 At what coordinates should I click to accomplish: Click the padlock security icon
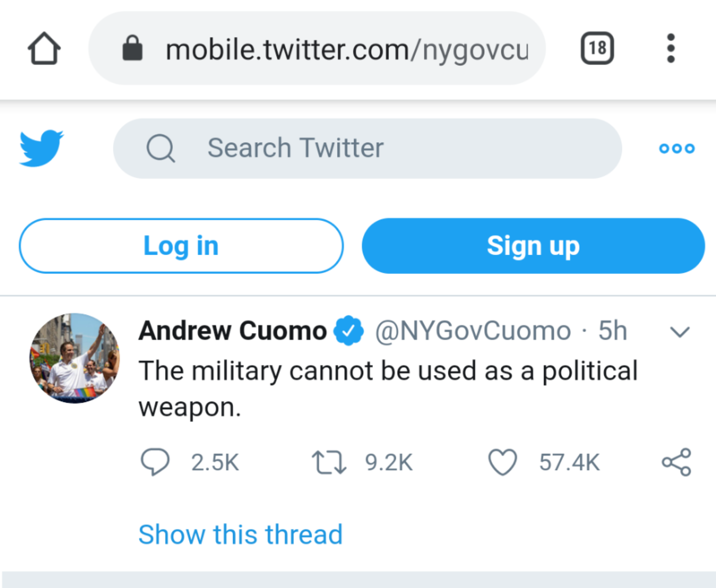coord(133,48)
